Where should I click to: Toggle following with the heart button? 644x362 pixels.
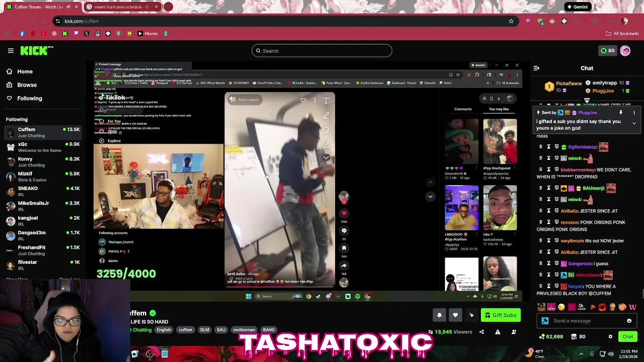click(455, 315)
